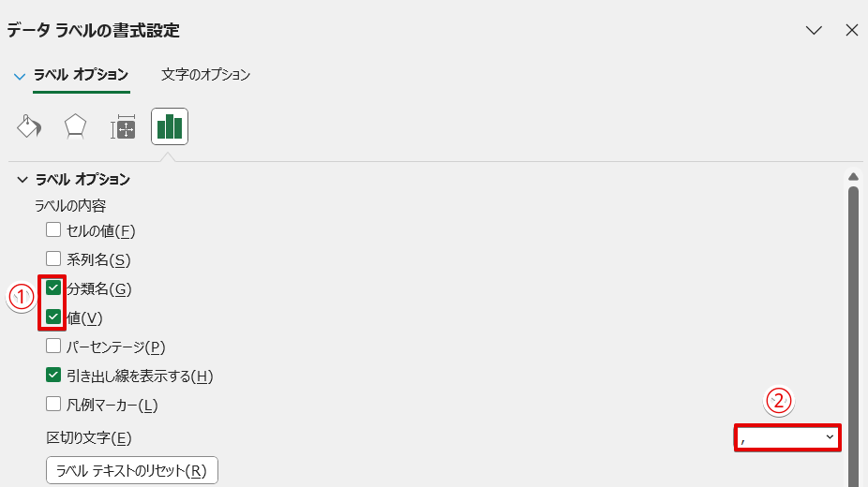Collapse the ラベル オプション section
The image size is (868, 487).
click(x=21, y=179)
